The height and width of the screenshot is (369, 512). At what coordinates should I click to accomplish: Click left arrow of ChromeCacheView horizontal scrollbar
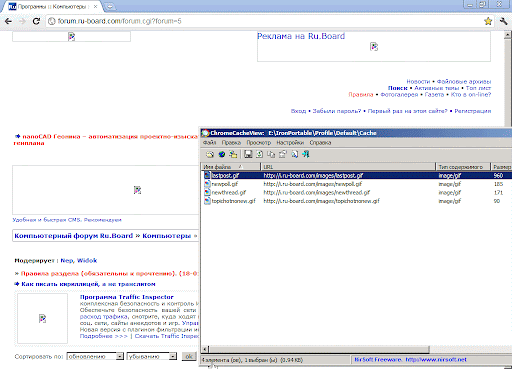[205, 349]
